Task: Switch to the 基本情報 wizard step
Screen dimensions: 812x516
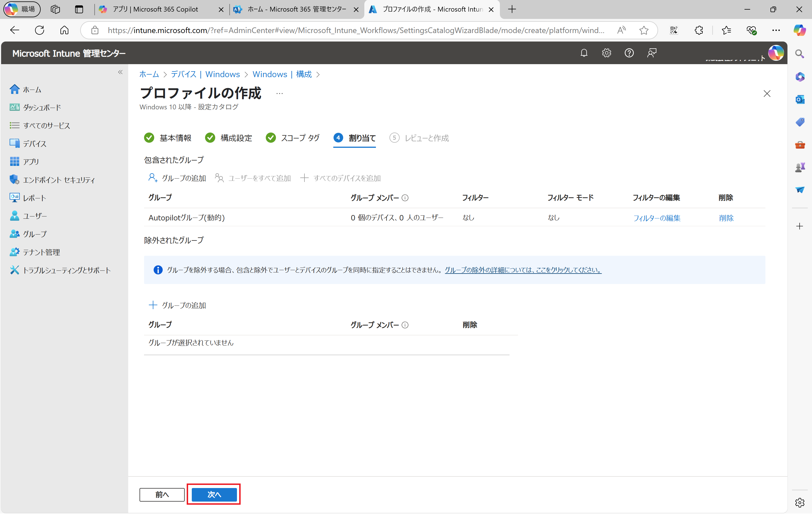Action: pos(176,138)
